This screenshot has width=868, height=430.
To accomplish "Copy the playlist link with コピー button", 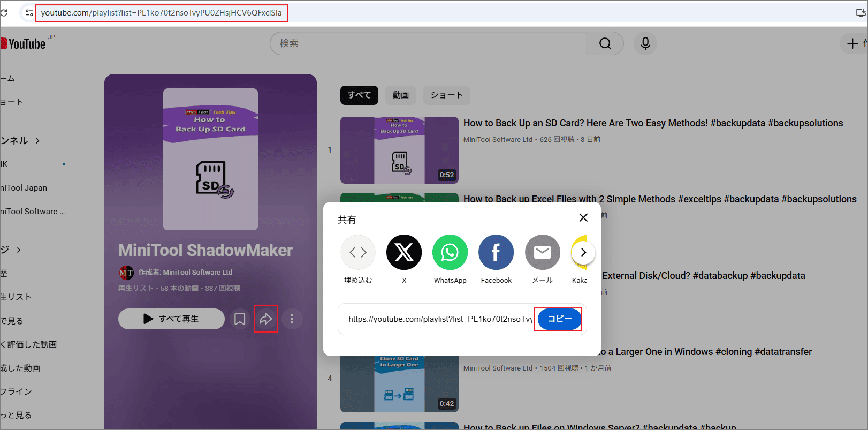I will click(559, 319).
